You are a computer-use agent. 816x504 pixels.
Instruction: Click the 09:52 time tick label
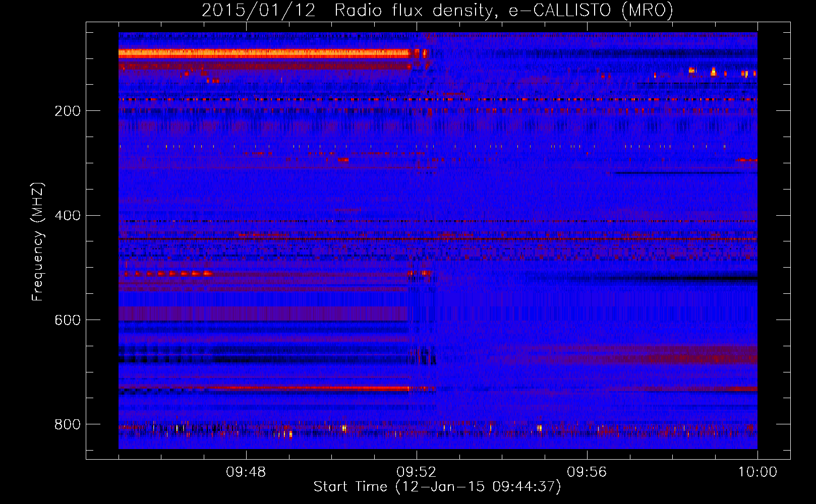(417, 472)
